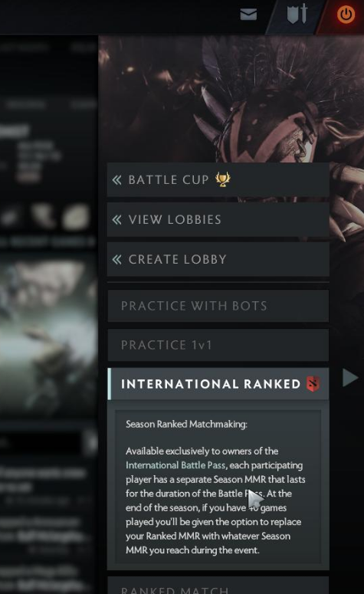Follow the International Battle Pass link
The width and height of the screenshot is (364, 594).
click(x=175, y=465)
